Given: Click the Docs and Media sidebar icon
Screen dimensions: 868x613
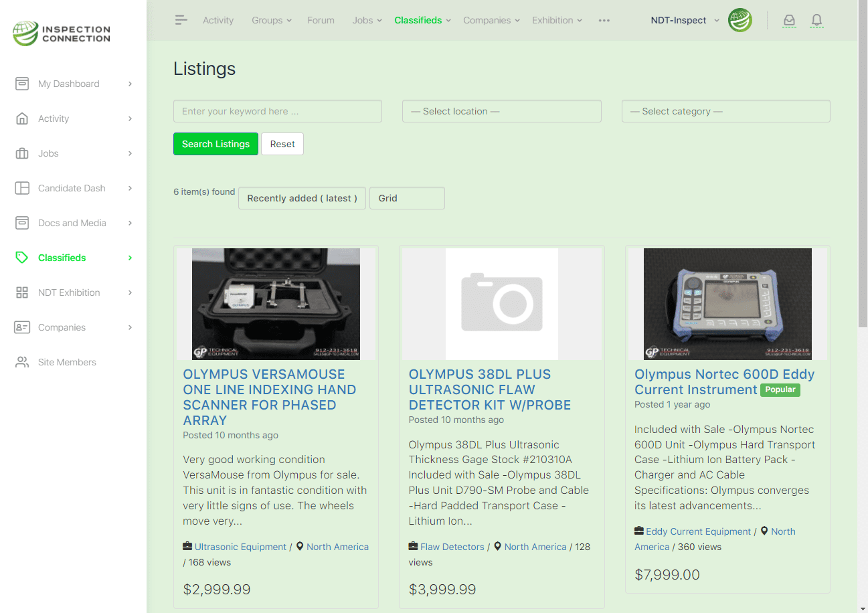Looking at the screenshot, I should [22, 223].
